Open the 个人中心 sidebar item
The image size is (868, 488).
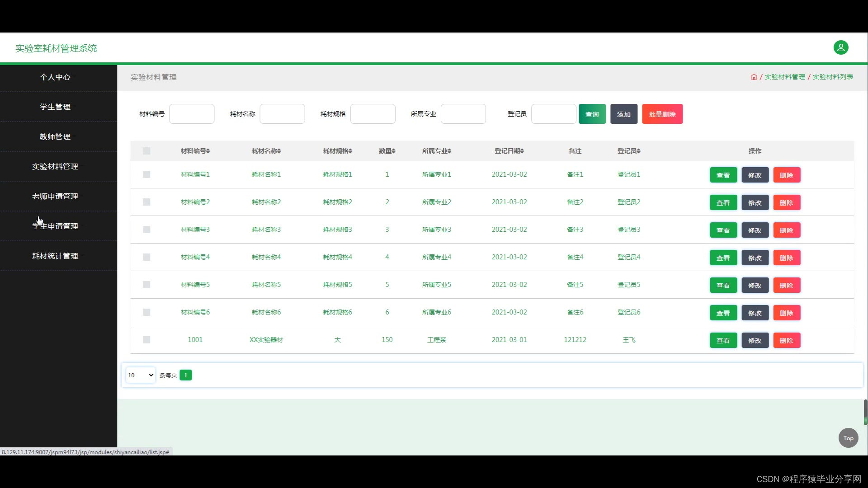[x=55, y=77]
